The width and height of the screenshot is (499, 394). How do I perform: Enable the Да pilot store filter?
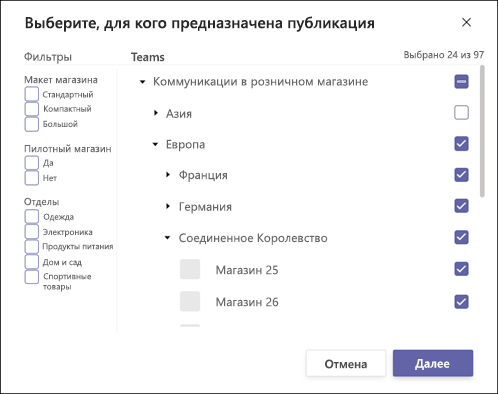coord(32,163)
